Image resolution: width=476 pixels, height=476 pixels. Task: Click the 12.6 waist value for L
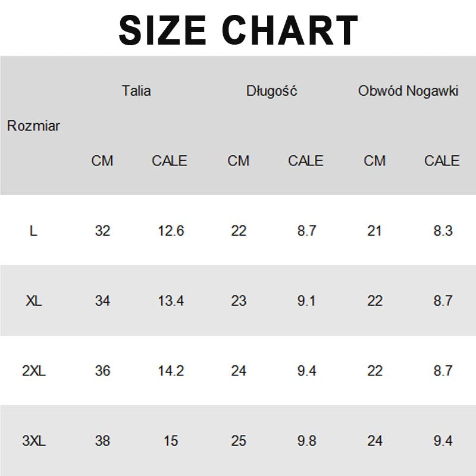pos(171,231)
